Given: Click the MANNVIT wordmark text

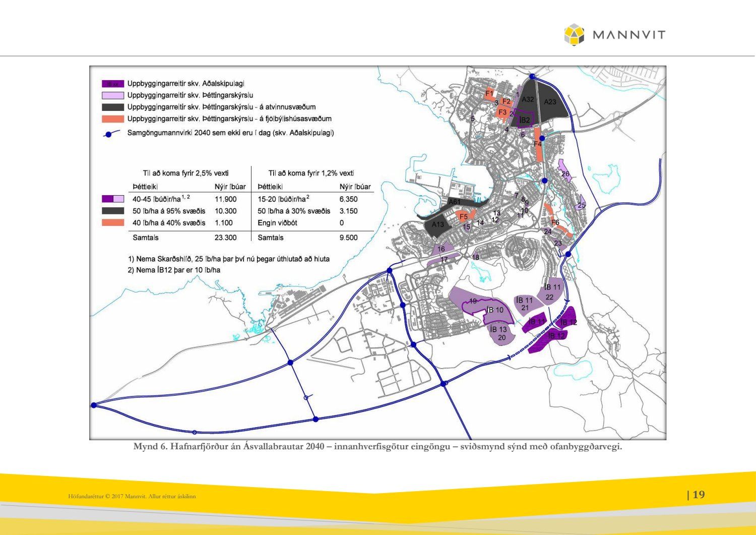Looking at the screenshot, I should coord(629,35).
